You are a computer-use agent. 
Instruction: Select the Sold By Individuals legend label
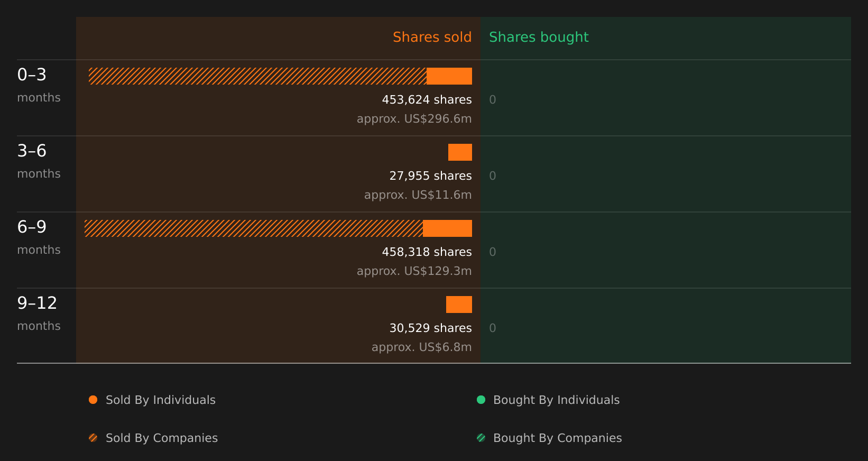[161, 400]
